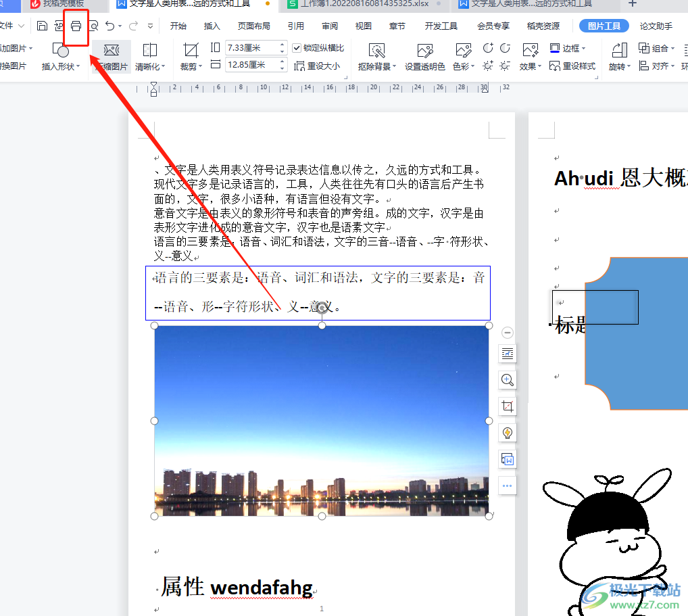Click the Print icon in quick access toolbar
This screenshot has width=688, height=616.
click(76, 26)
